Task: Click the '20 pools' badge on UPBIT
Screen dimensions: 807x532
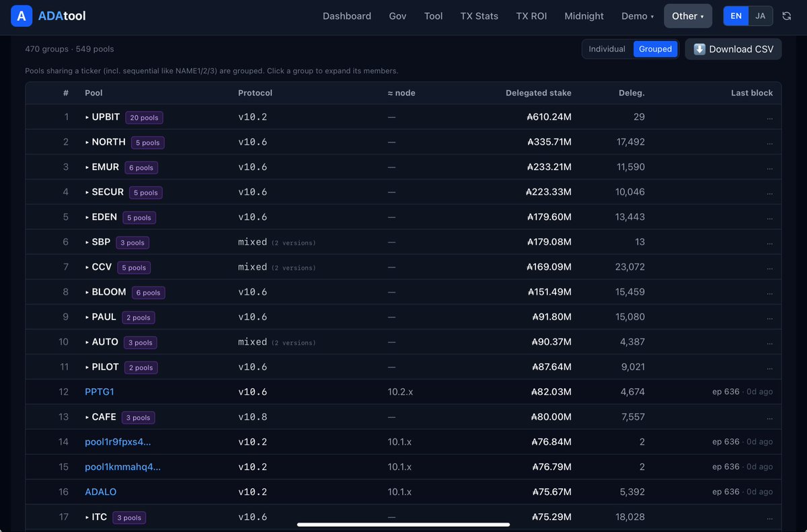Action: (144, 118)
